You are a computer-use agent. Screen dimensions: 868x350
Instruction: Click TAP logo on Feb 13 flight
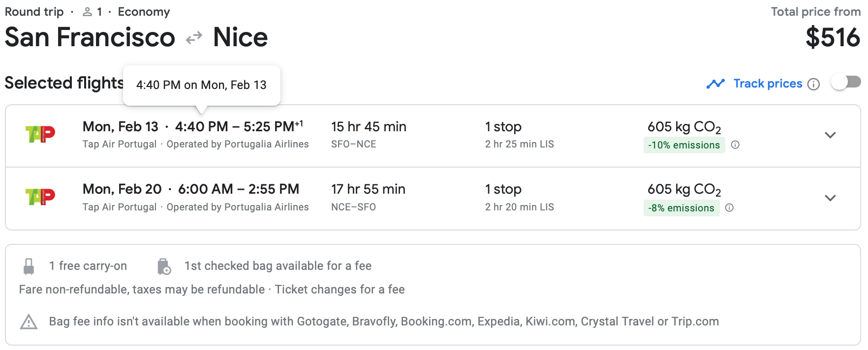pos(40,134)
